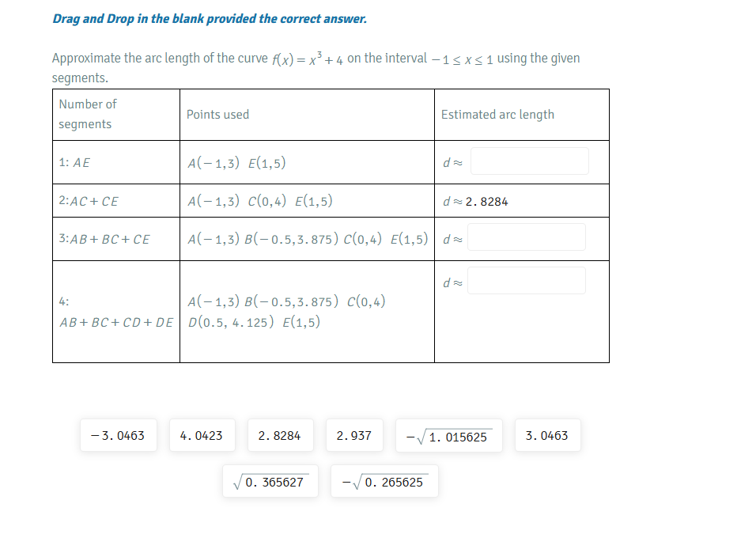The height and width of the screenshot is (534, 756).
Task: Select the answer tile 3.0463
Action: click(x=547, y=435)
